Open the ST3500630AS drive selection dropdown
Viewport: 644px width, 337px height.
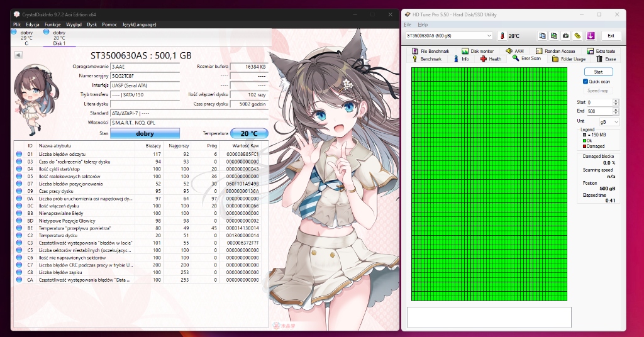[448, 36]
